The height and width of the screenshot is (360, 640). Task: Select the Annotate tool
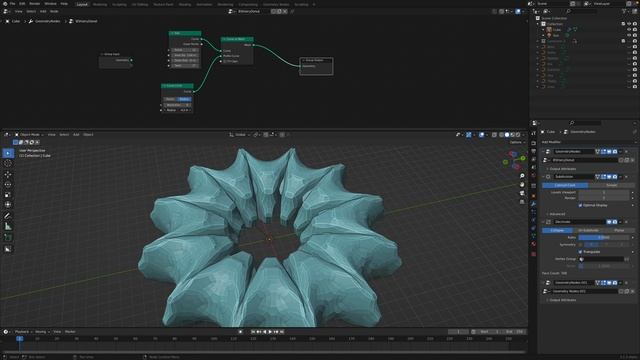8,216
